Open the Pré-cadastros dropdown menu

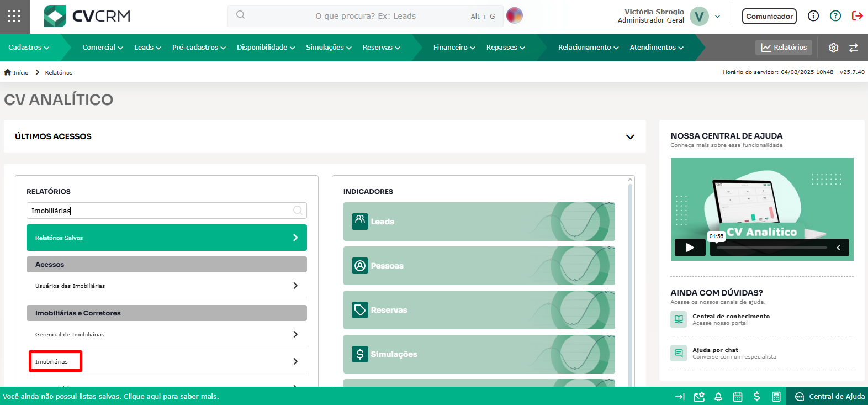pos(199,48)
